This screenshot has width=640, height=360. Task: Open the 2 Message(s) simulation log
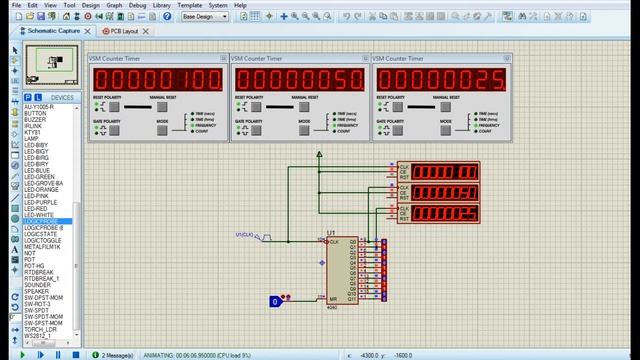(x=113, y=356)
